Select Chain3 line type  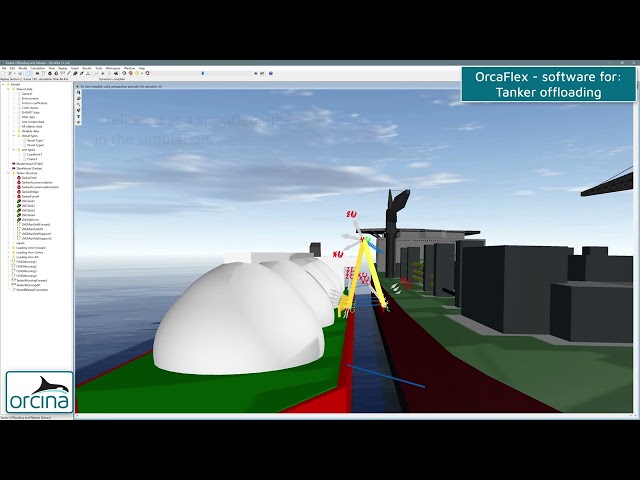click(x=32, y=159)
